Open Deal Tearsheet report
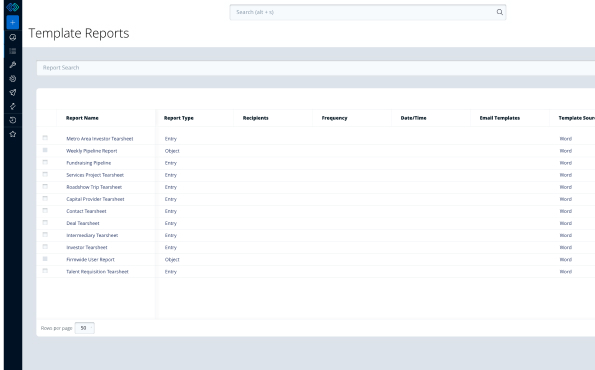Image resolution: width=595 pixels, height=370 pixels. coord(83,224)
